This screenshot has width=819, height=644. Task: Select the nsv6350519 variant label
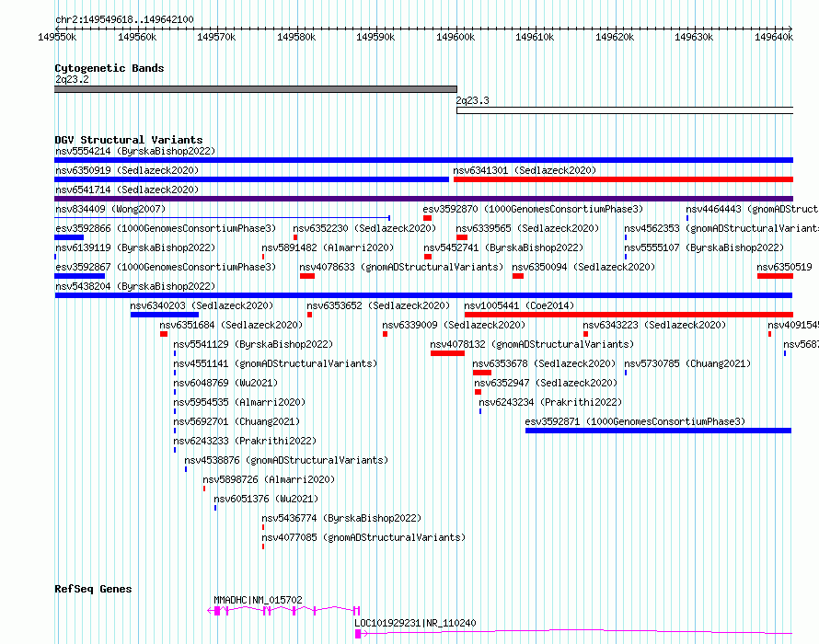tap(785, 268)
